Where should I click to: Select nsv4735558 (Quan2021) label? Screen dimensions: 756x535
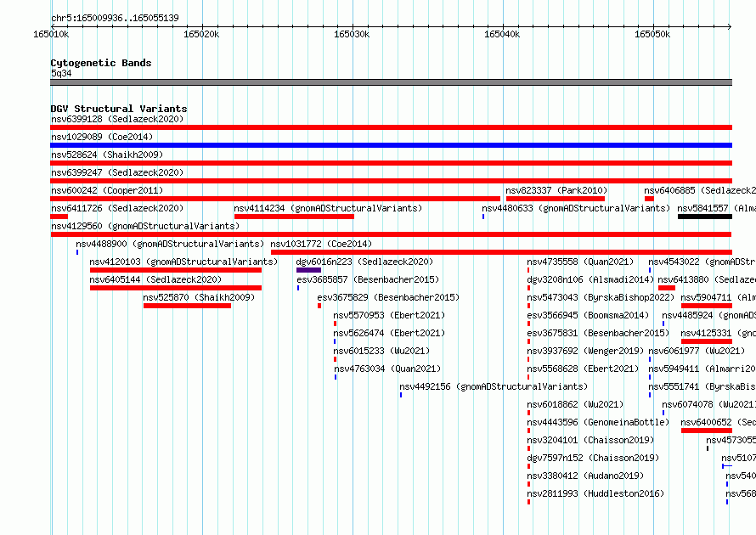(x=580, y=262)
